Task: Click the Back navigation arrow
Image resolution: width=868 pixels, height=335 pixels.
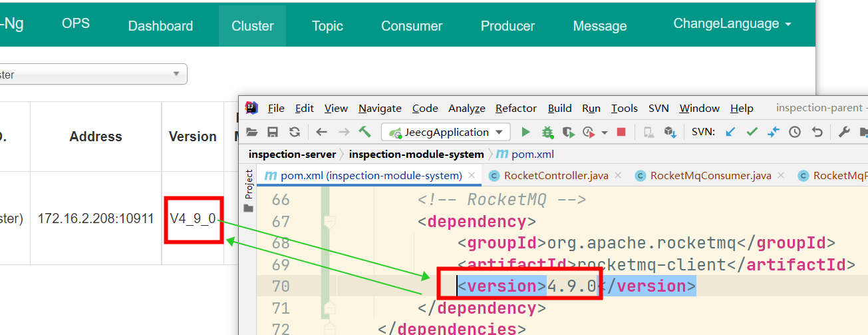Action: click(321, 132)
